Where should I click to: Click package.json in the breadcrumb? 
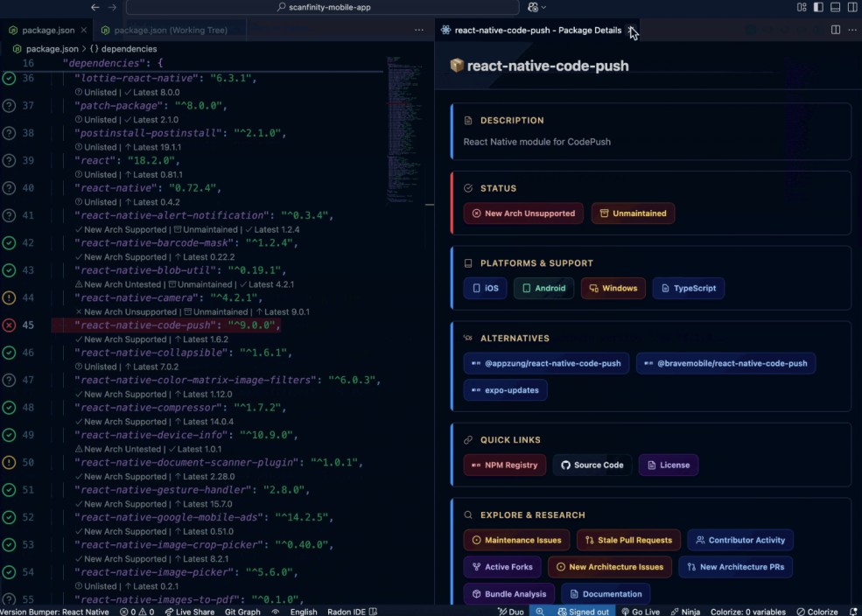coord(52,49)
